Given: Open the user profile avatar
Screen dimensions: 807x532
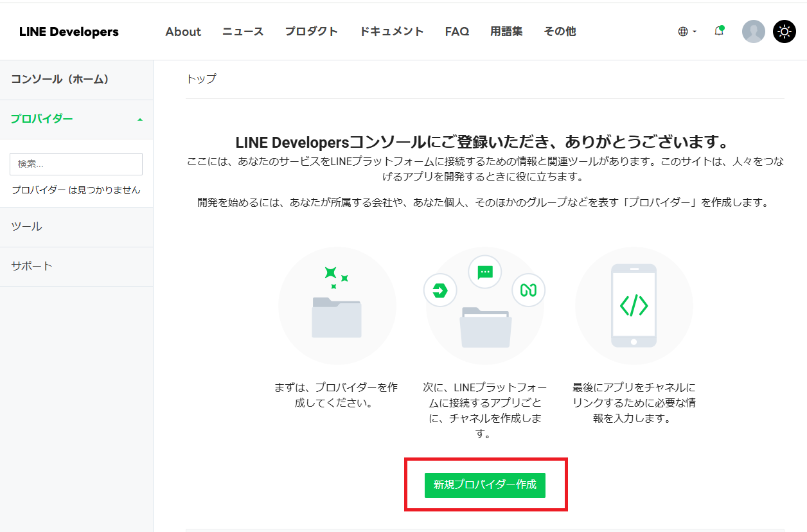Looking at the screenshot, I should (753, 31).
